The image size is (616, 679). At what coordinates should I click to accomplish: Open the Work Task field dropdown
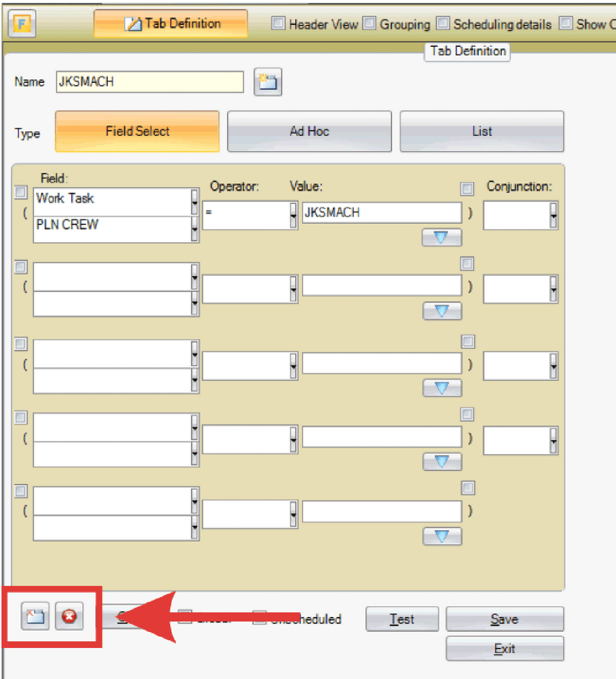(x=194, y=202)
